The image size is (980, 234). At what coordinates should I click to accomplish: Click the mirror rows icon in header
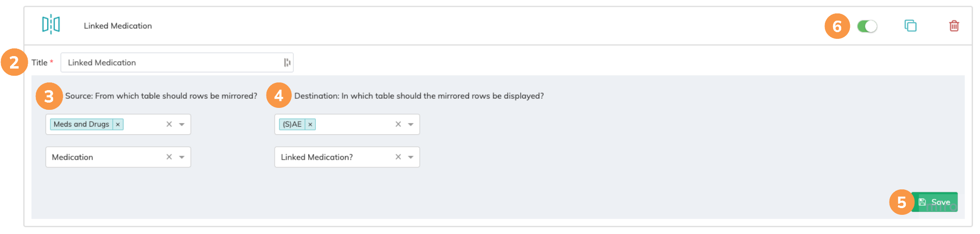[x=51, y=24]
